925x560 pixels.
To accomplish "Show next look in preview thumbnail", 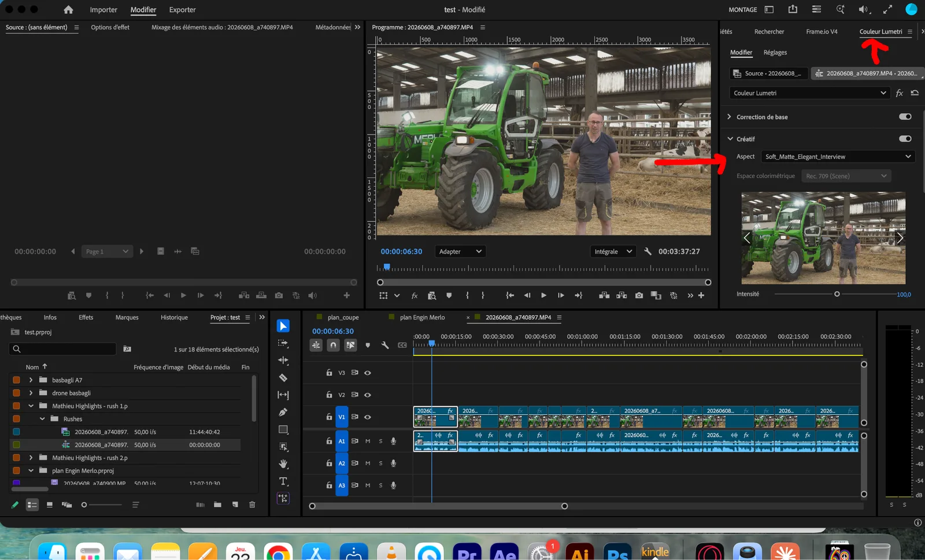I will pyautogui.click(x=899, y=238).
